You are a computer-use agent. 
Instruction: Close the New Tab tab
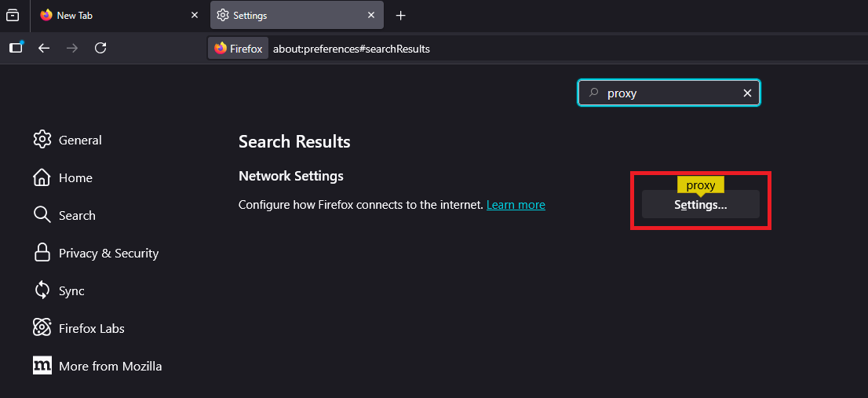[195, 16]
